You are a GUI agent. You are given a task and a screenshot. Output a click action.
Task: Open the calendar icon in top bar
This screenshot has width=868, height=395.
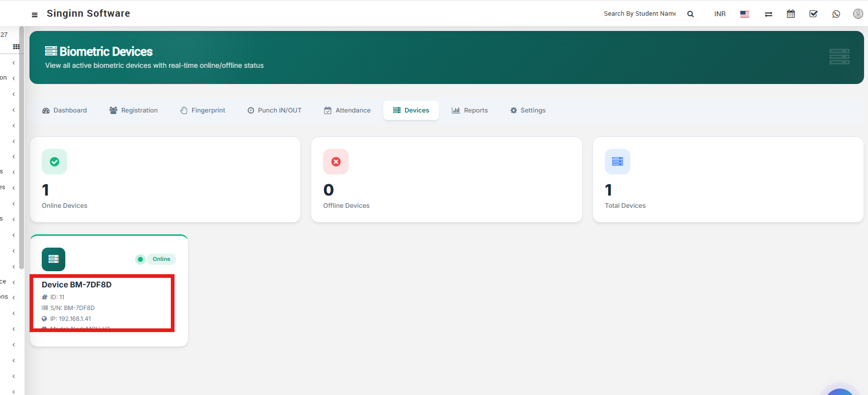click(x=791, y=14)
